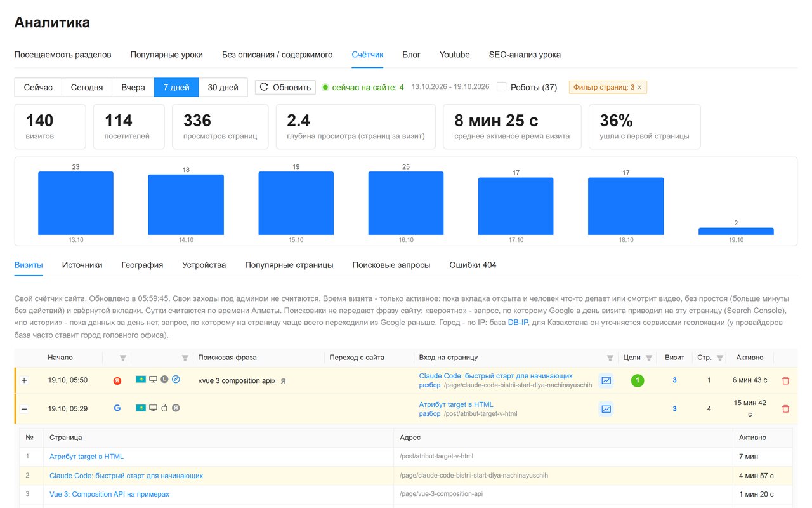Viewport: 812px width, 508px height.
Task: Collapse the 19.10, 05:29 visit row
Action: (24, 409)
